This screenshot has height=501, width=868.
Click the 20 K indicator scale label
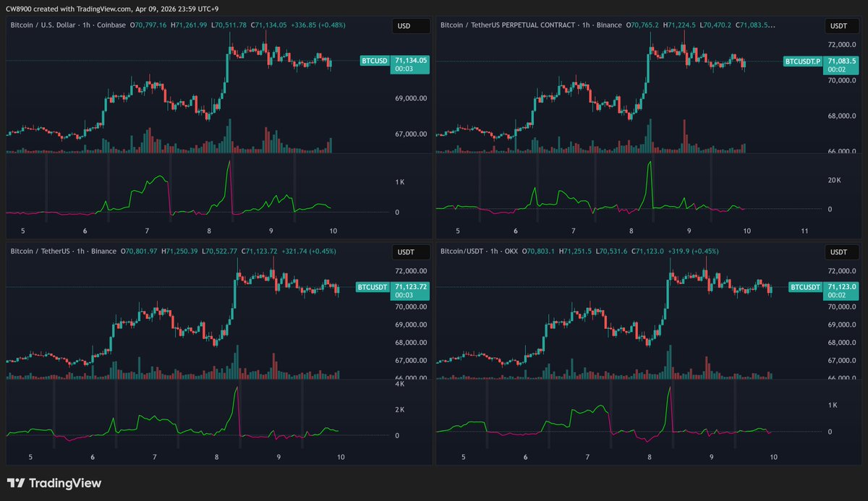pos(834,180)
